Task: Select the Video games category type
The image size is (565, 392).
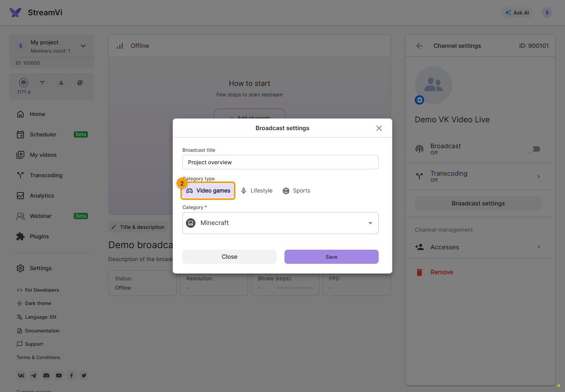Action: pyautogui.click(x=208, y=191)
